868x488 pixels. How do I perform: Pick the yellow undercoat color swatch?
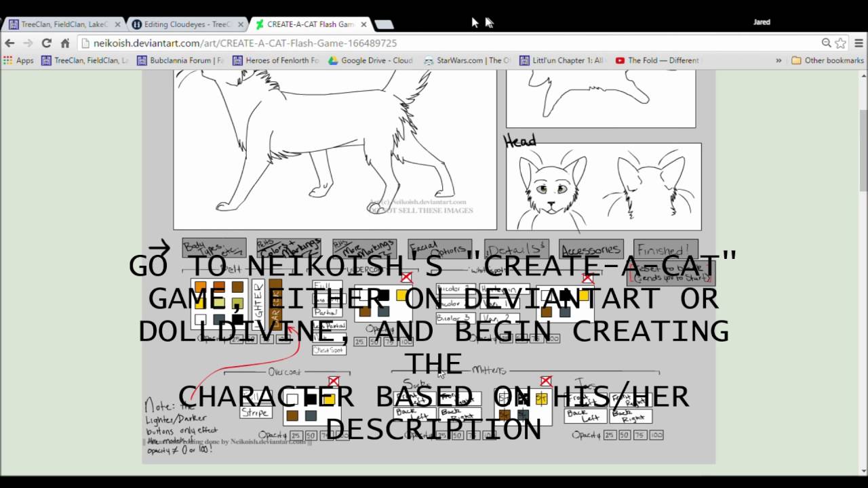click(x=401, y=296)
